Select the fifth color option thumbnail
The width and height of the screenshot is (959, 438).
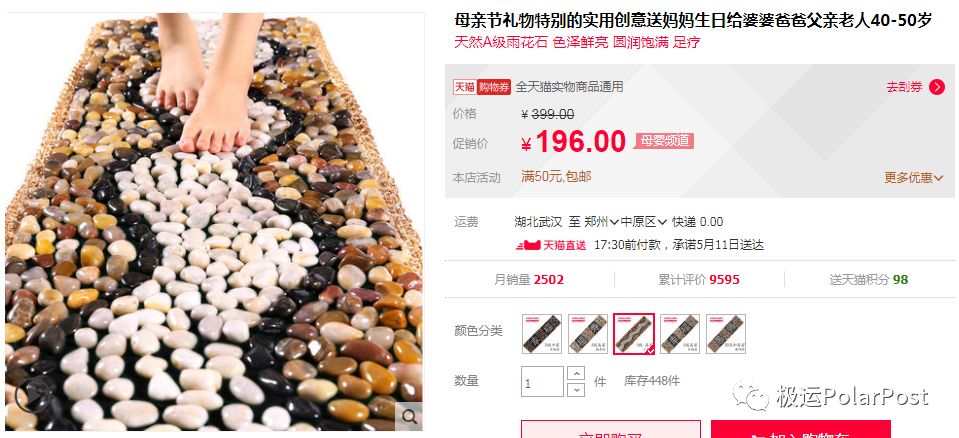(x=726, y=334)
